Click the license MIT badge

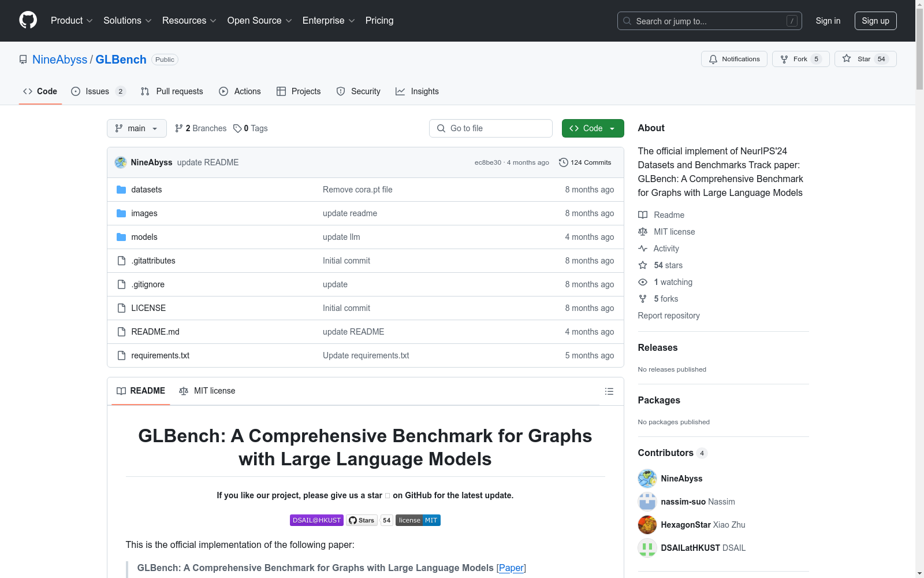pos(418,520)
